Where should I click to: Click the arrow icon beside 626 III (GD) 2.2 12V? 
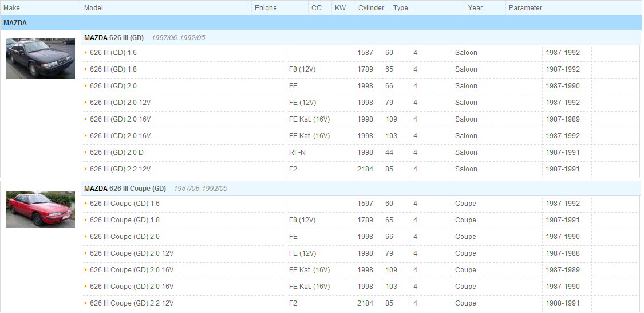pos(86,169)
